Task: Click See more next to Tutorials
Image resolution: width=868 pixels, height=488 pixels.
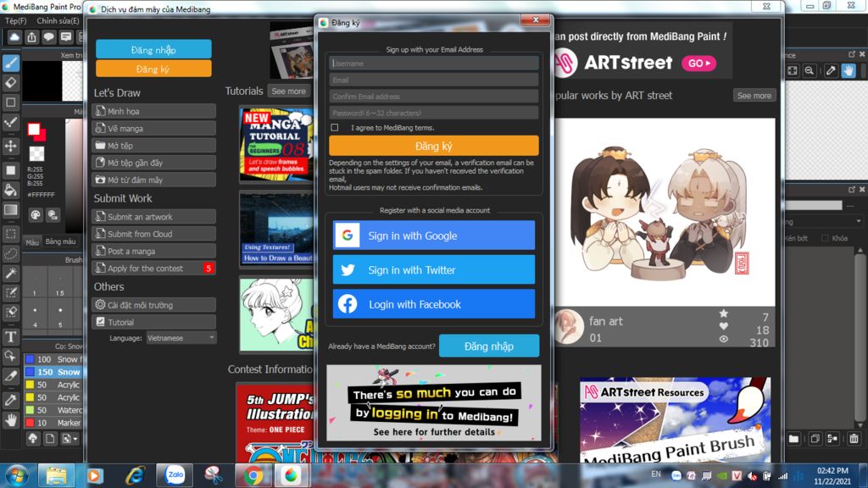Action: pos(288,91)
